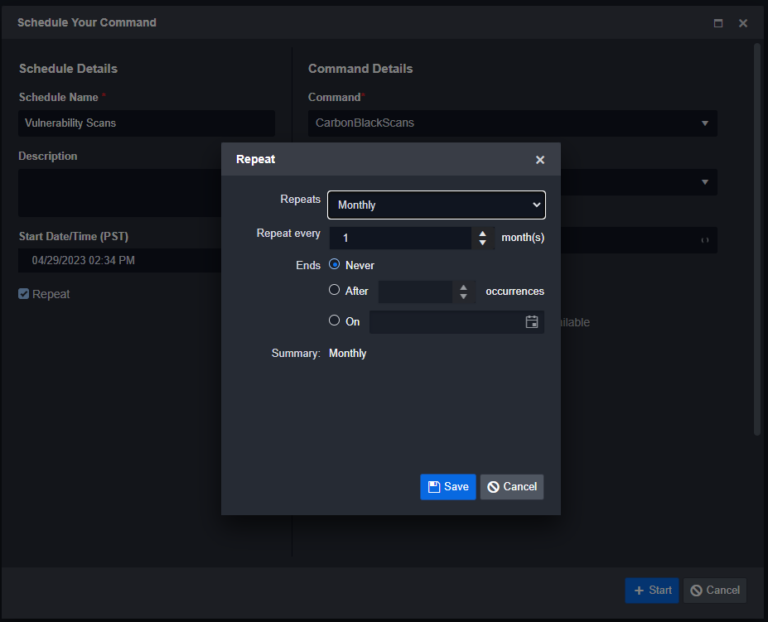This screenshot has height=622, width=768.
Task: Select the After occurrences radio button
Action: coord(334,290)
